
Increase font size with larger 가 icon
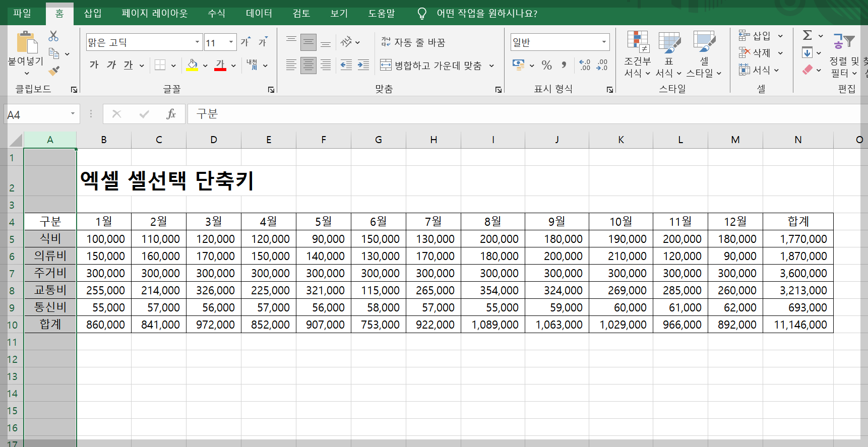[x=245, y=42]
